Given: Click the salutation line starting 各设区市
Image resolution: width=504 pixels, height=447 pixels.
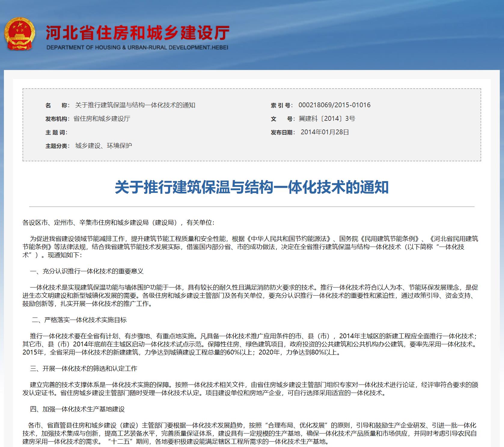Looking at the screenshot, I should coord(118,223).
